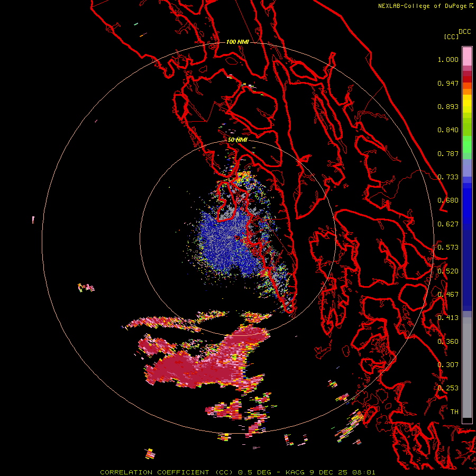
Task: Click the DCC product label above the color bar
Action: [465, 32]
